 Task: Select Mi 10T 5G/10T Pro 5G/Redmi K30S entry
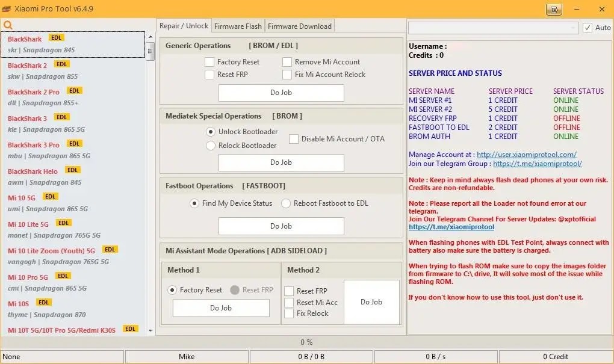73,330
